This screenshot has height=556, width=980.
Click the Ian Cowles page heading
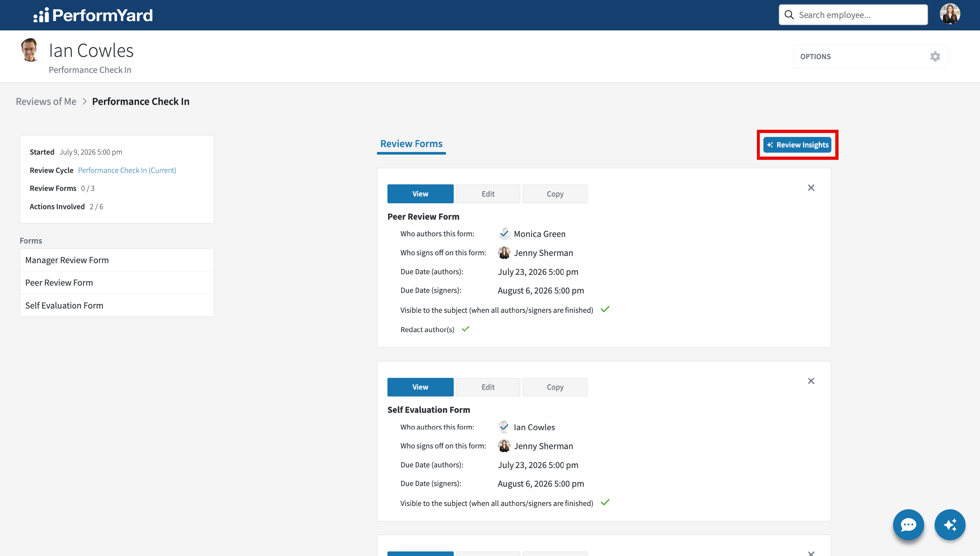point(91,50)
